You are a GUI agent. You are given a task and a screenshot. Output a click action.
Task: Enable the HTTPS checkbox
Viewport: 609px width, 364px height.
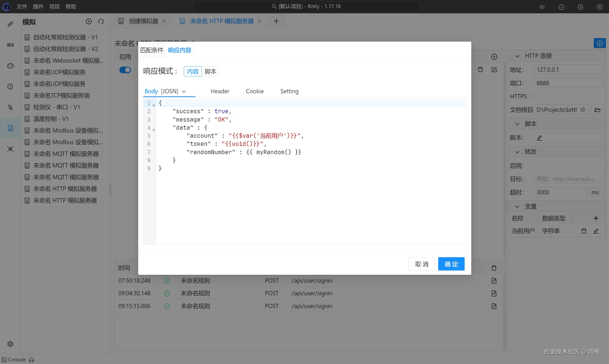coord(536,96)
